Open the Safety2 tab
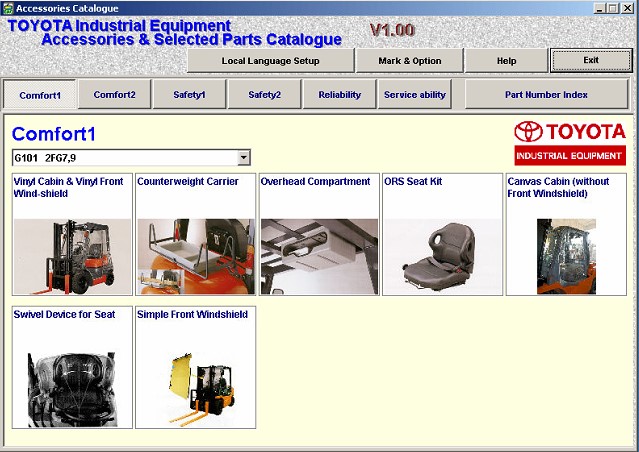Image resolution: width=639 pixels, height=452 pixels. pyautogui.click(x=264, y=95)
